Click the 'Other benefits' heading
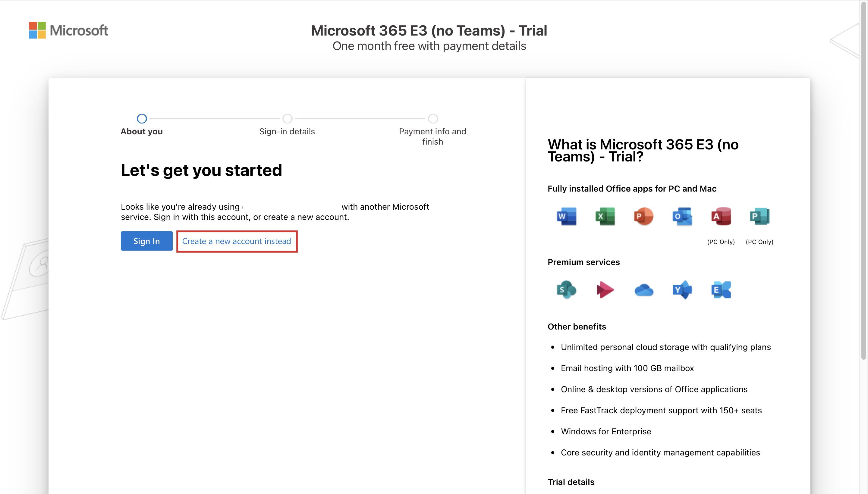The width and height of the screenshot is (868, 494). tap(577, 327)
